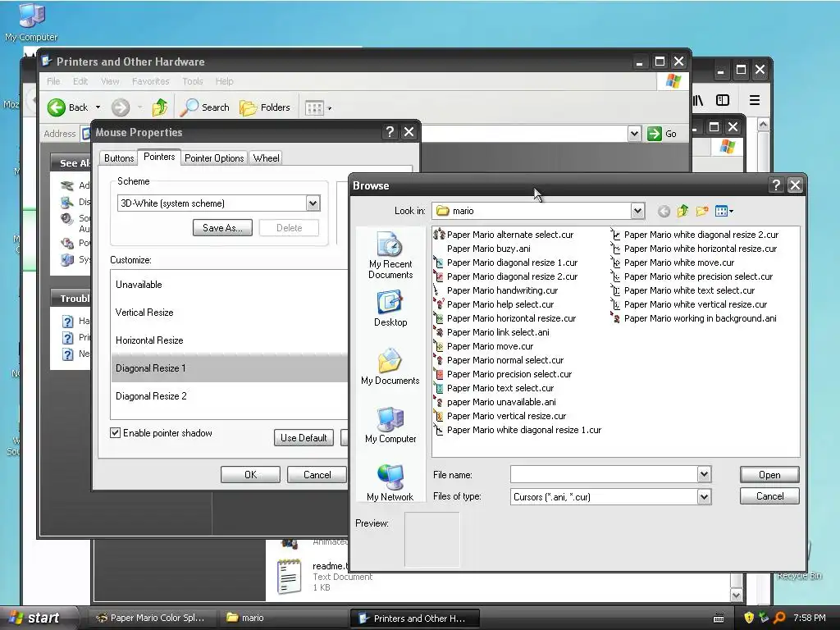Click Cancel in the Browse dialog
This screenshot has height=630, width=840.
[769, 496]
